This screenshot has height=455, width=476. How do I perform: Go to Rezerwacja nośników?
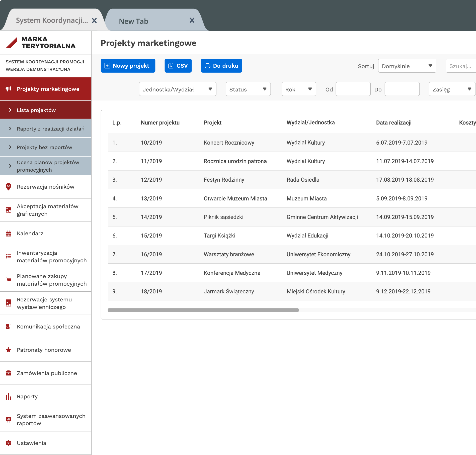click(46, 187)
